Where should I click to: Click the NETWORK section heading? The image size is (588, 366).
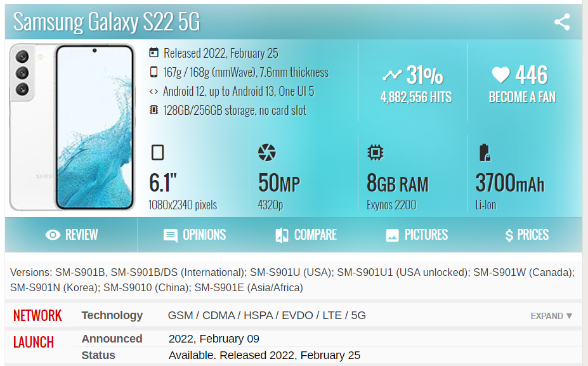point(37,316)
